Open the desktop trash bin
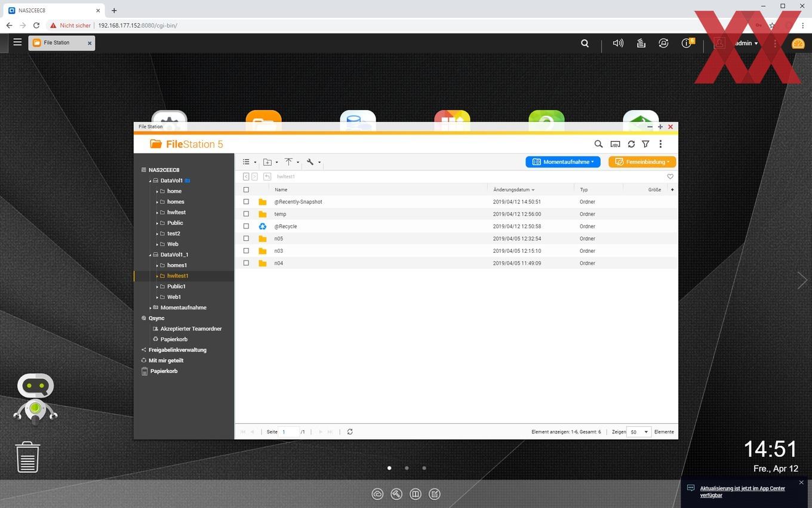812x508 pixels. coord(27,457)
